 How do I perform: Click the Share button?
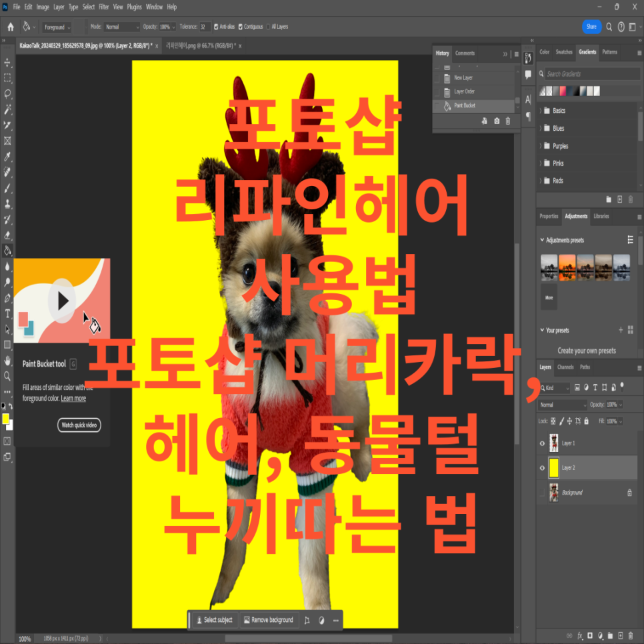(591, 27)
